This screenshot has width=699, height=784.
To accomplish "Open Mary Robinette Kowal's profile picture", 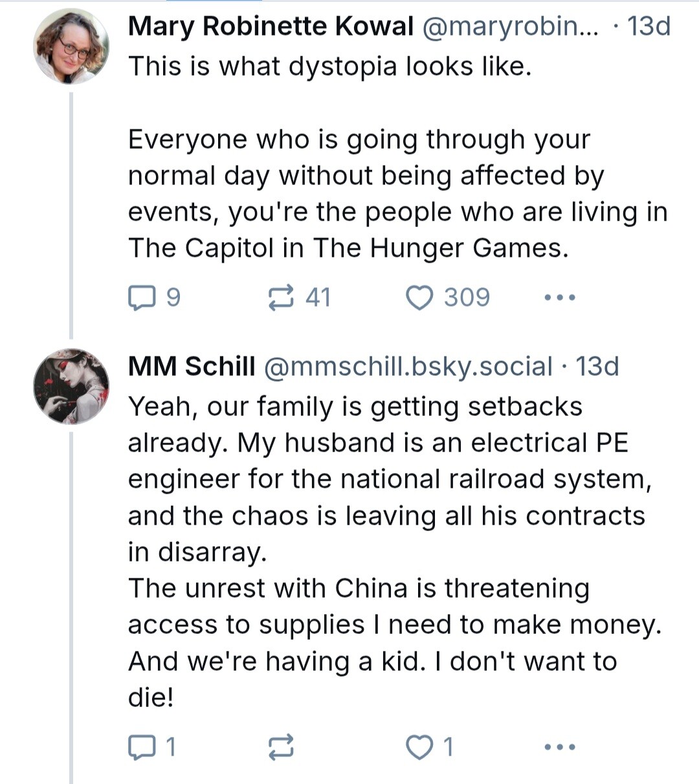I will (x=71, y=47).
